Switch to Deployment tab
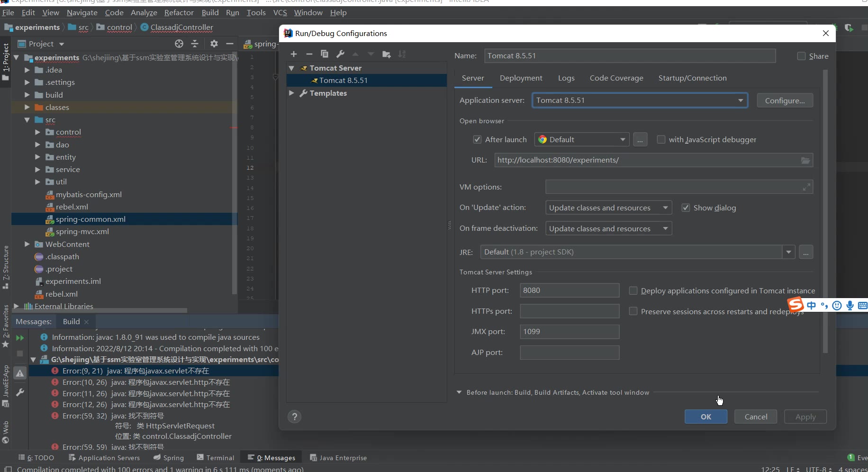This screenshot has height=472, width=868. (x=521, y=78)
